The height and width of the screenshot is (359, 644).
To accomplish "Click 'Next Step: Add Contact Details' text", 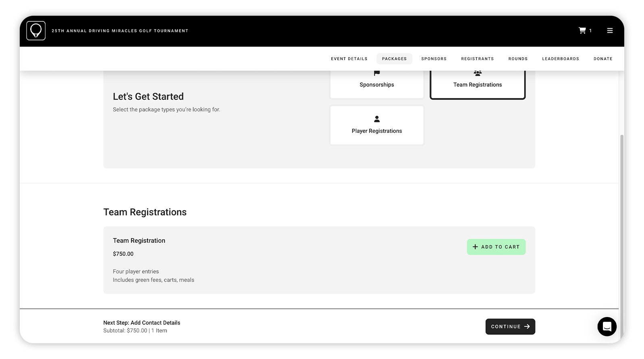I will pos(141,323).
